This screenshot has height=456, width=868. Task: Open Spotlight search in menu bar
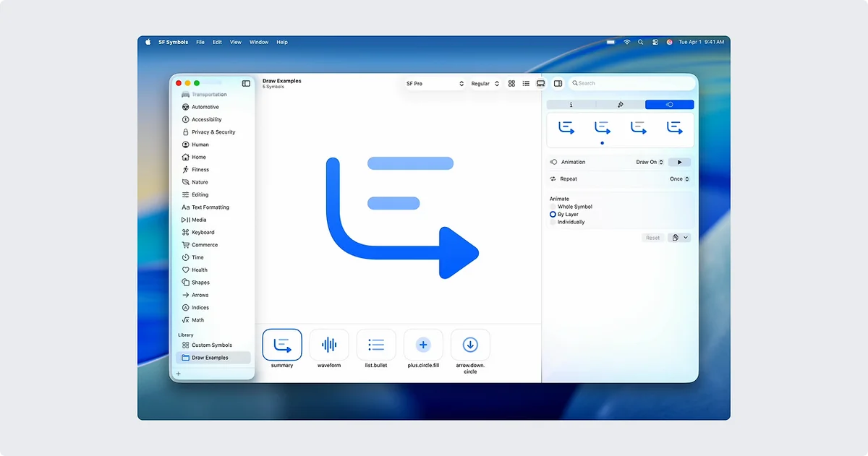pos(641,42)
